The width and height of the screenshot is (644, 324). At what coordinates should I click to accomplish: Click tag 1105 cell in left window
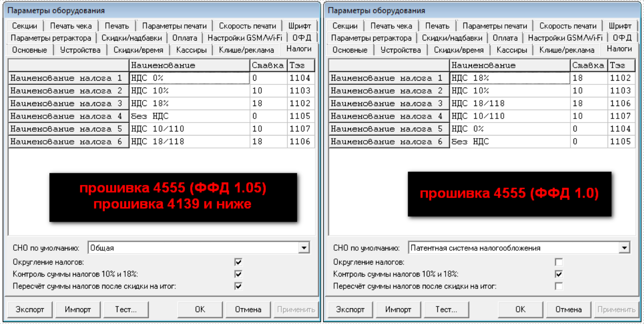[301, 116]
